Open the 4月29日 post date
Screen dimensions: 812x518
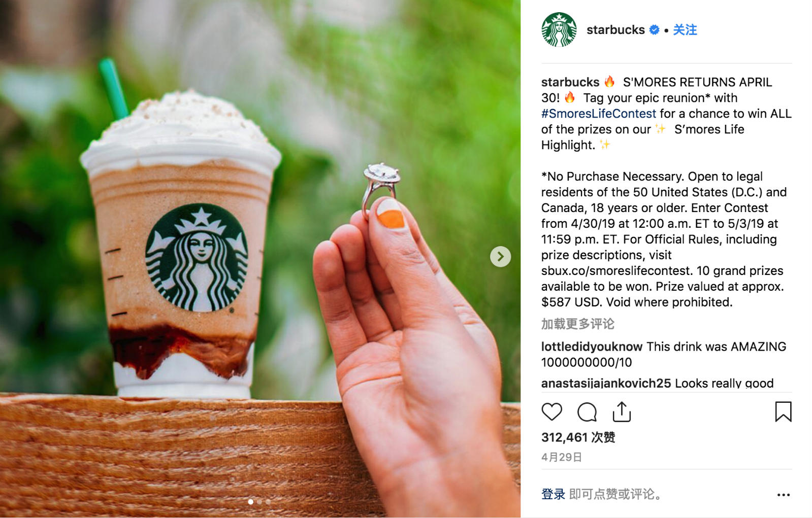pos(561,457)
